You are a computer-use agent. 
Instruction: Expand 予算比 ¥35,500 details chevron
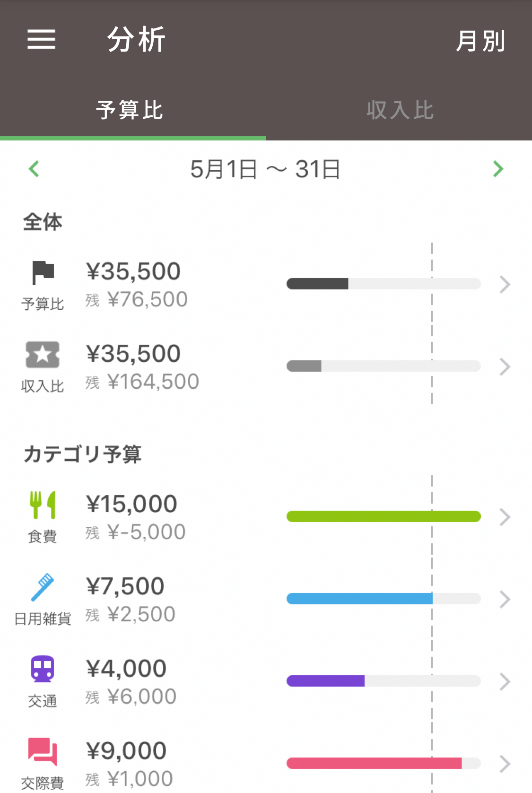pyautogui.click(x=505, y=284)
